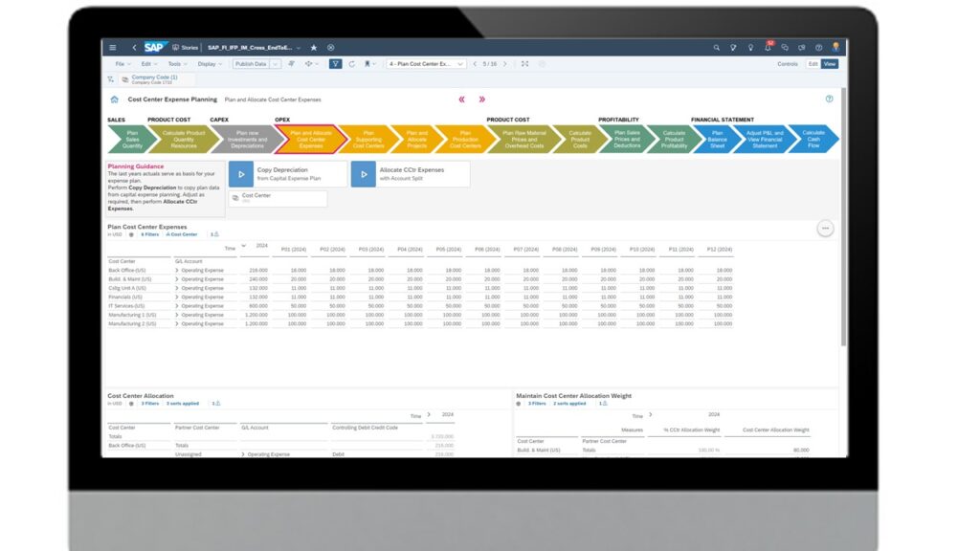Open the notifications bell

tap(767, 47)
